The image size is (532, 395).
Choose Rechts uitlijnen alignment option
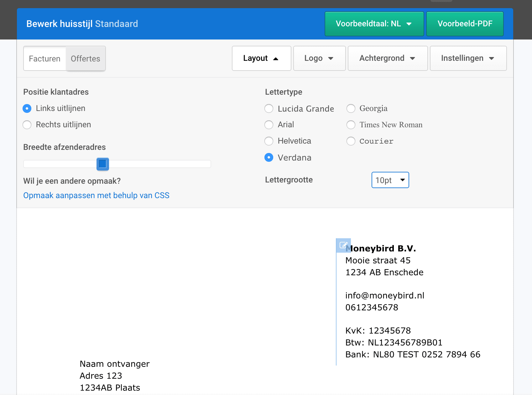[27, 125]
